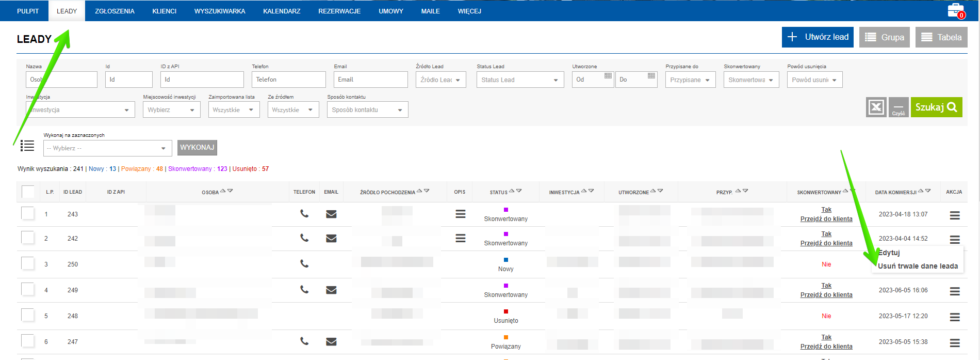The height and width of the screenshot is (360, 980).
Task: Expand the Źródło Lead dropdown
Action: [x=440, y=80]
